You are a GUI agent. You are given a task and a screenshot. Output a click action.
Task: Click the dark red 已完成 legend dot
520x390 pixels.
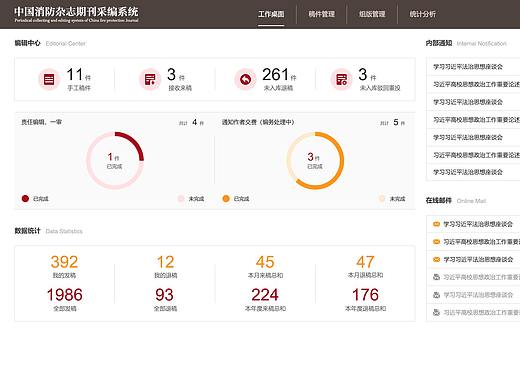pyautogui.click(x=25, y=199)
